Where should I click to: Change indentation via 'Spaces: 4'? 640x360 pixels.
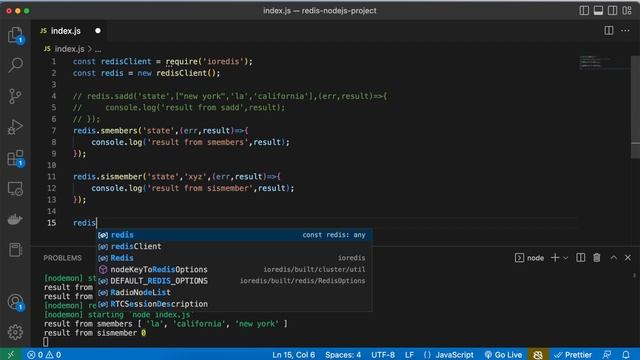click(x=343, y=355)
